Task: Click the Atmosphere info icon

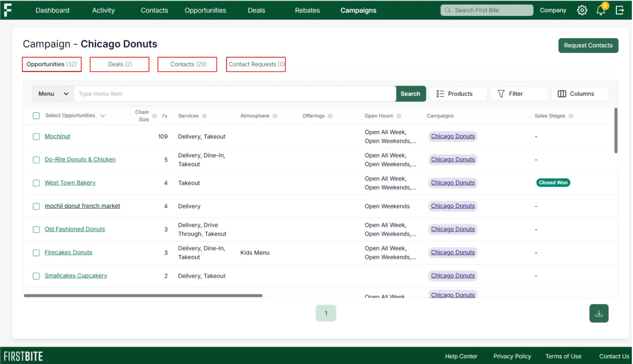Action: pos(275,116)
